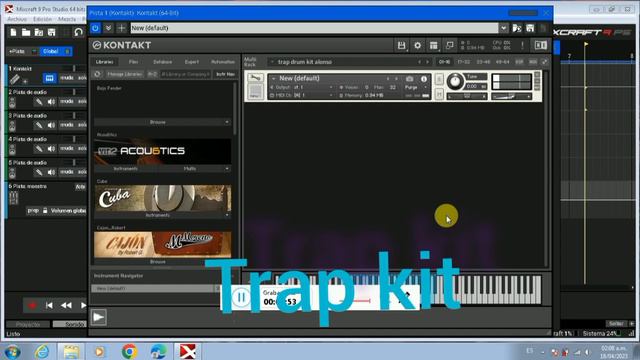Image resolution: width=640 pixels, height=360 pixels.
Task: Click the new project icon in Mixcraft toolbar
Action: point(13,32)
